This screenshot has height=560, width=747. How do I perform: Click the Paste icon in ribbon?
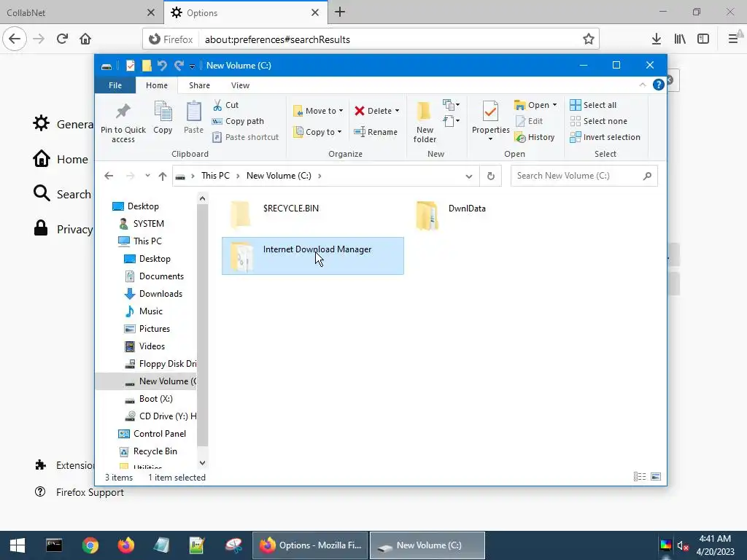pos(193,112)
